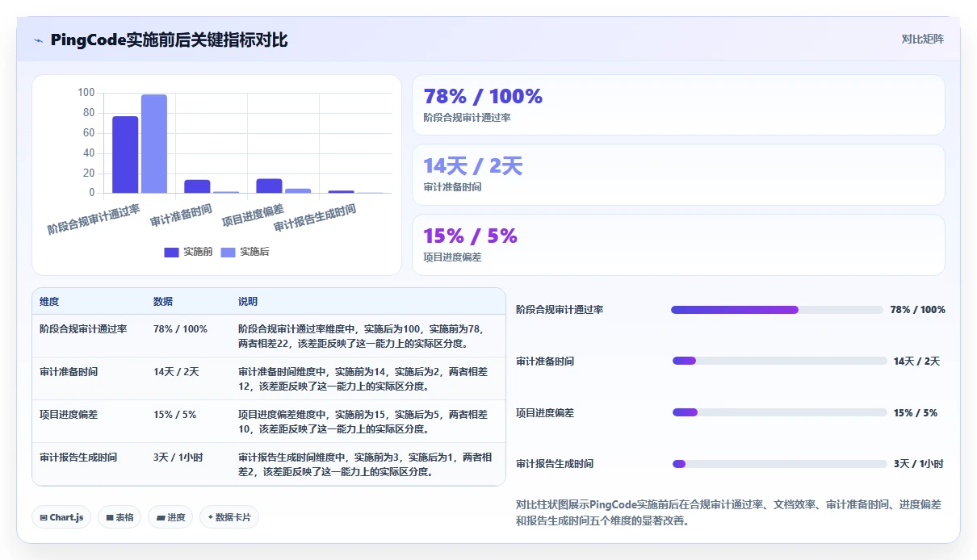Click the 78% / 100% stat card
The width and height of the screenshot is (977, 560).
pyautogui.click(x=678, y=105)
